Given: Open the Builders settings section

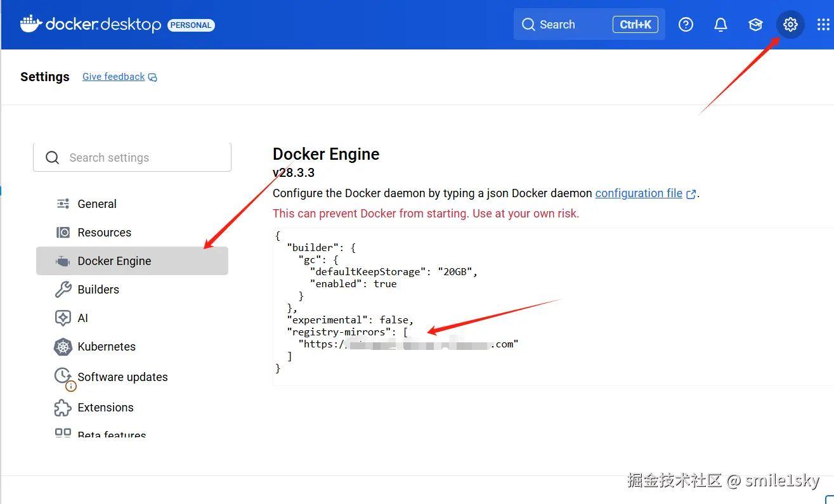Looking at the screenshot, I should tap(132, 290).
